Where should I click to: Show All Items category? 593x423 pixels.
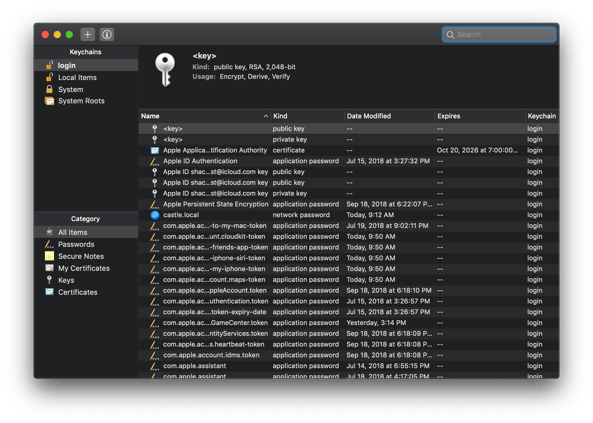pos(86,232)
